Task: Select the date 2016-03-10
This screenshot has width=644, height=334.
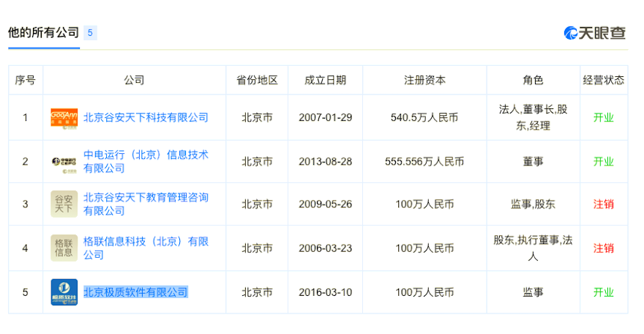Action: coord(325,292)
